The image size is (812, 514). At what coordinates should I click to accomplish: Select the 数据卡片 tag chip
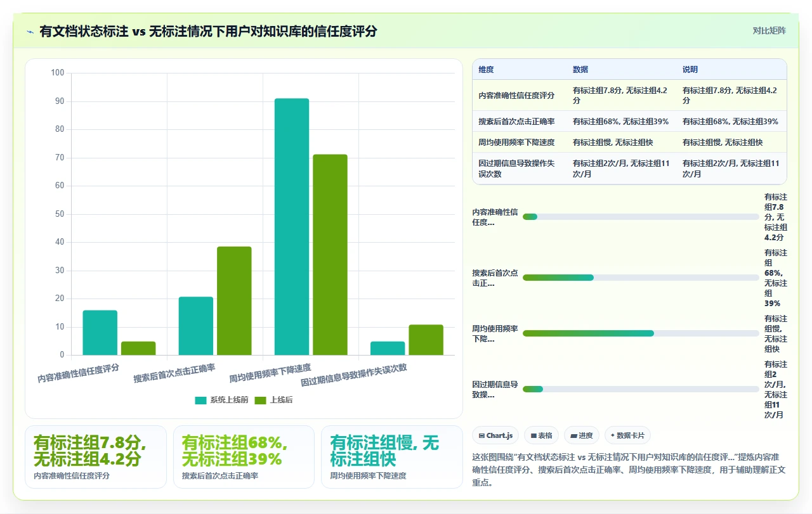[627, 435]
